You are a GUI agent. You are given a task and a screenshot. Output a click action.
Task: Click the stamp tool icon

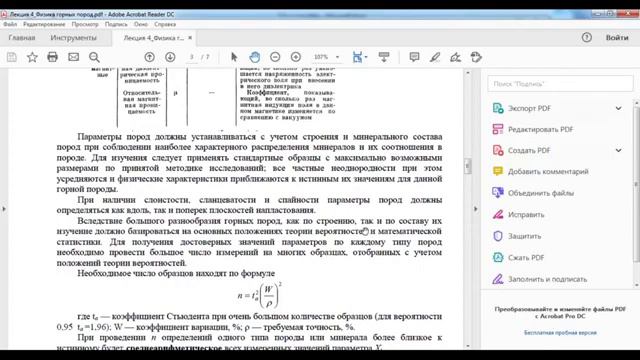click(x=476, y=57)
